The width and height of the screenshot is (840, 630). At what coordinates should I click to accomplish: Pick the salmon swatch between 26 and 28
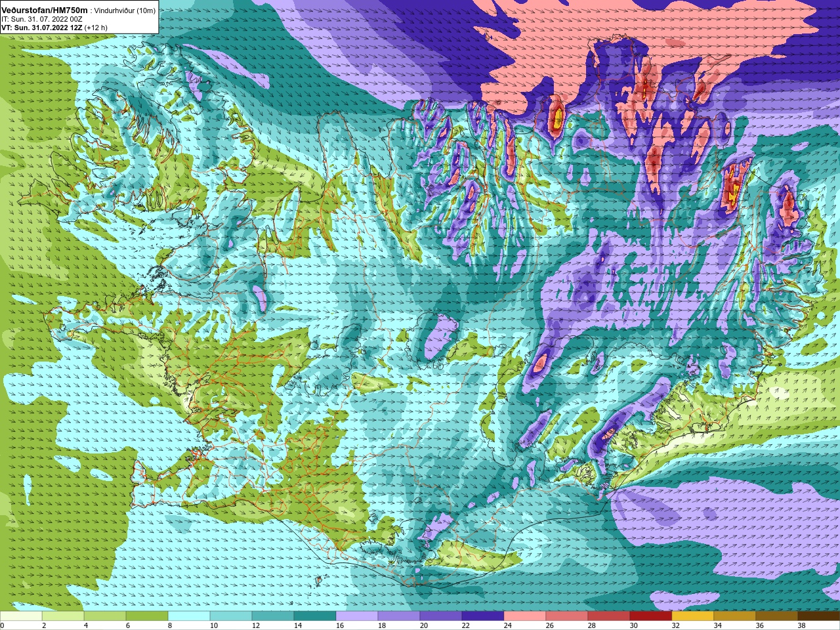567,616
